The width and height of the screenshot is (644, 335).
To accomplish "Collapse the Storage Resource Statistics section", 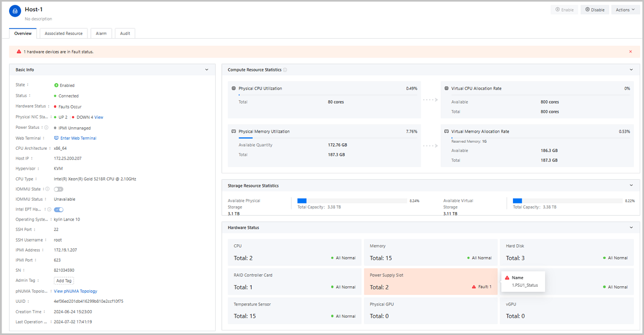I will point(631,186).
